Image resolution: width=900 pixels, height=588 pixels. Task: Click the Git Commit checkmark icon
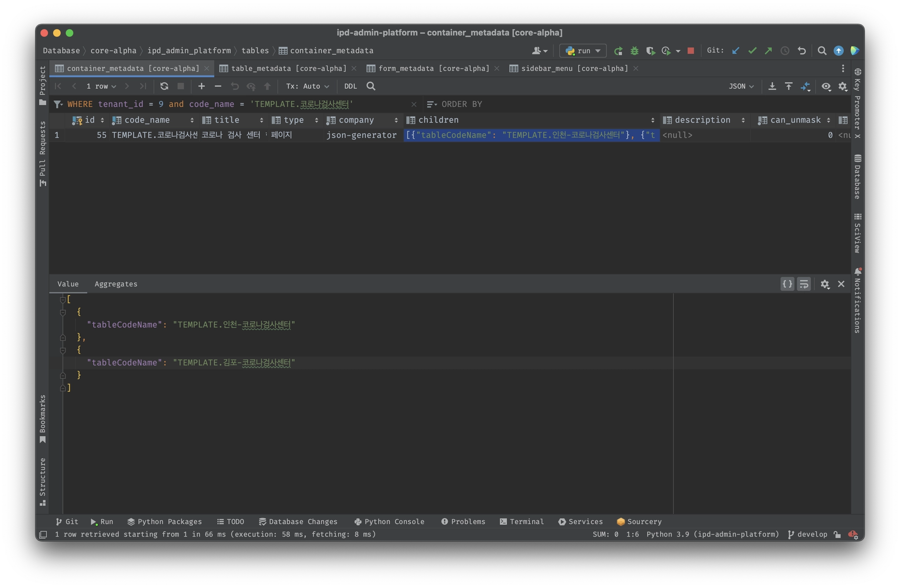tap(752, 51)
